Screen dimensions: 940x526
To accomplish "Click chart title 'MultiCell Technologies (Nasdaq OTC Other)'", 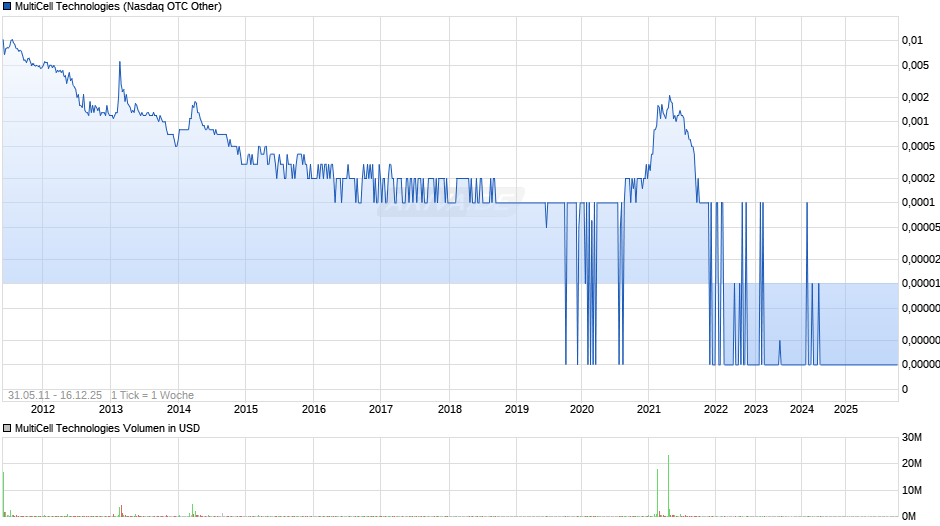I will (x=118, y=7).
